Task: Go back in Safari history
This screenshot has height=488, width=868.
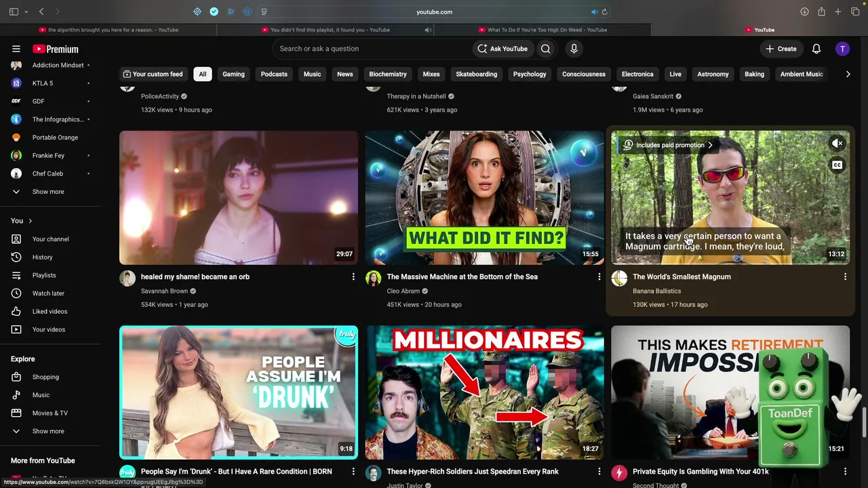Action: tap(41, 12)
